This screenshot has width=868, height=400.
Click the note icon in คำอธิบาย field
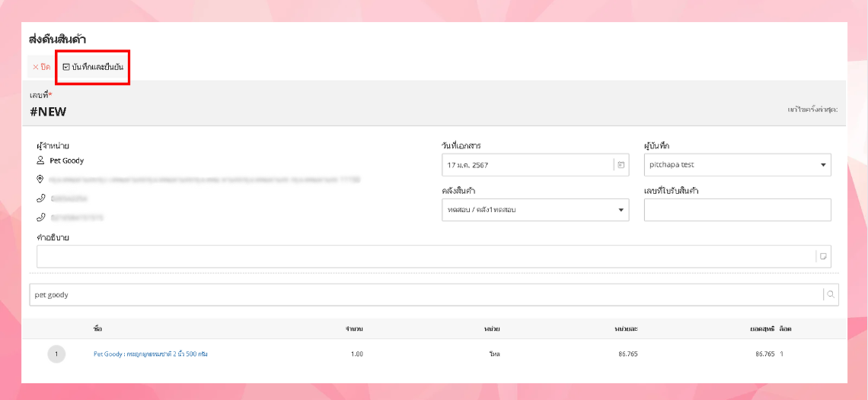tap(823, 256)
